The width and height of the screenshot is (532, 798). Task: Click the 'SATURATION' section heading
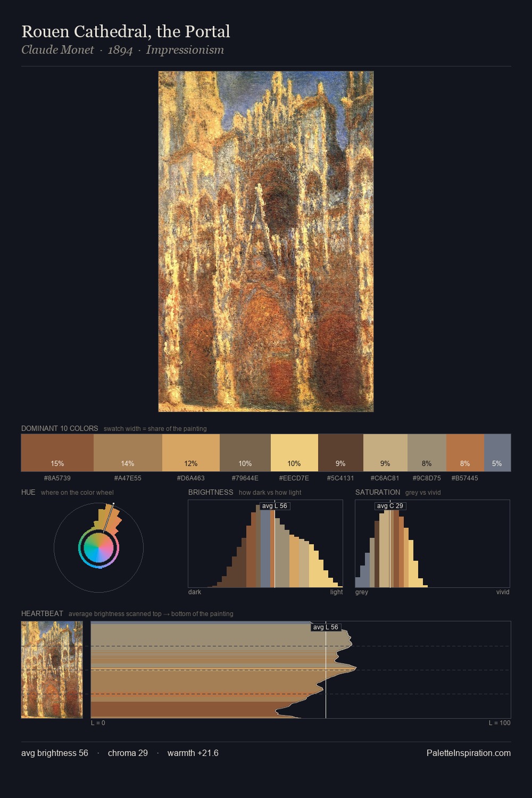378,492
